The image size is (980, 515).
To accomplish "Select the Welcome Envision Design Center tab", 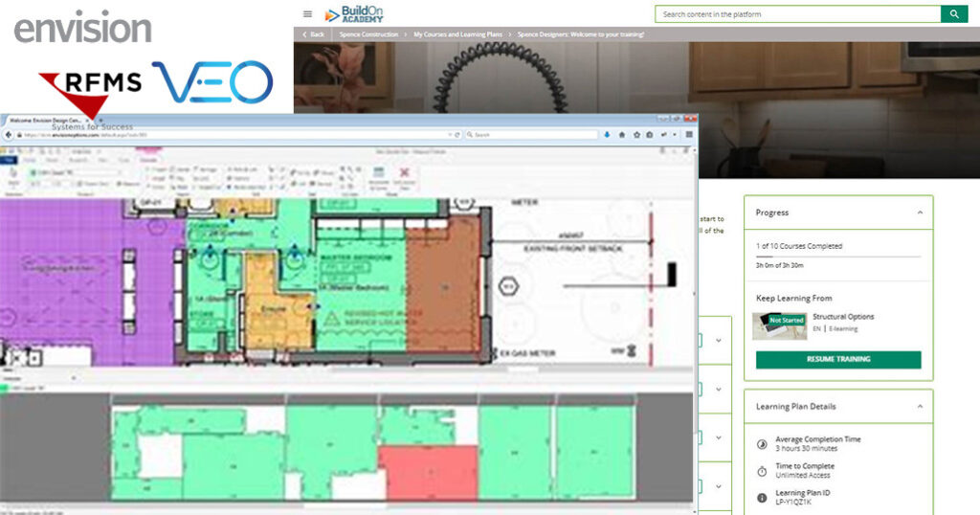I will tap(45, 120).
